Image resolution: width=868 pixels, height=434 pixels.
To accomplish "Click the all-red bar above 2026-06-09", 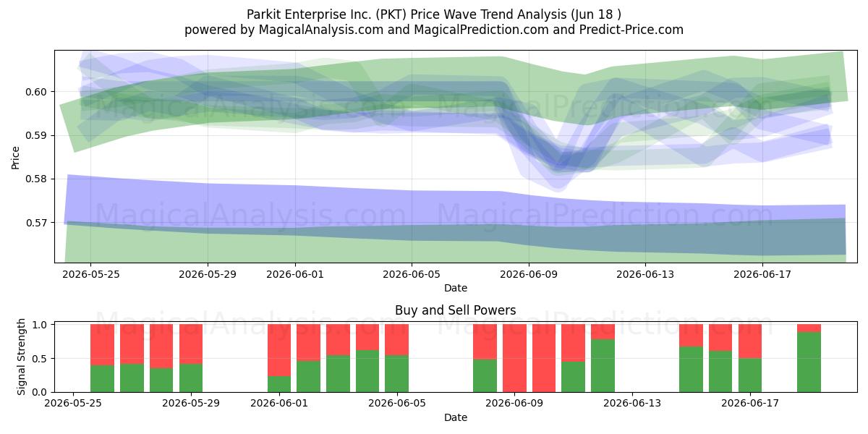I will click(x=514, y=358).
